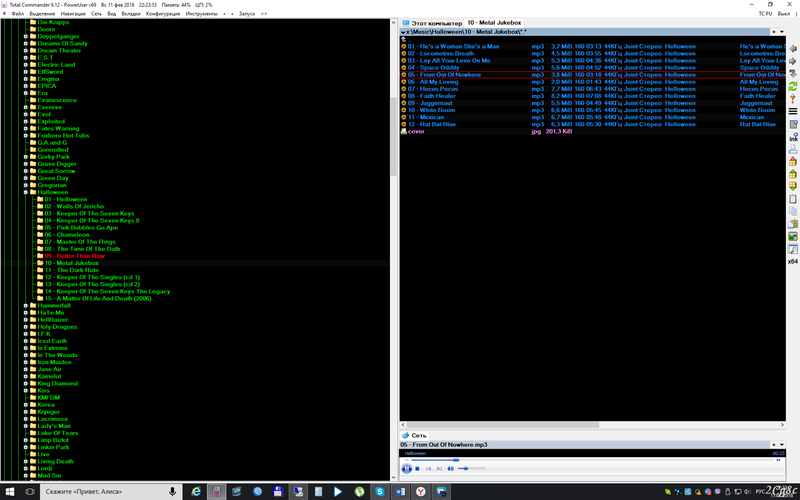Image resolution: width=800 pixels, height=500 pixels.
Task: Switch to the Этот компьютер tab
Action: click(x=432, y=23)
